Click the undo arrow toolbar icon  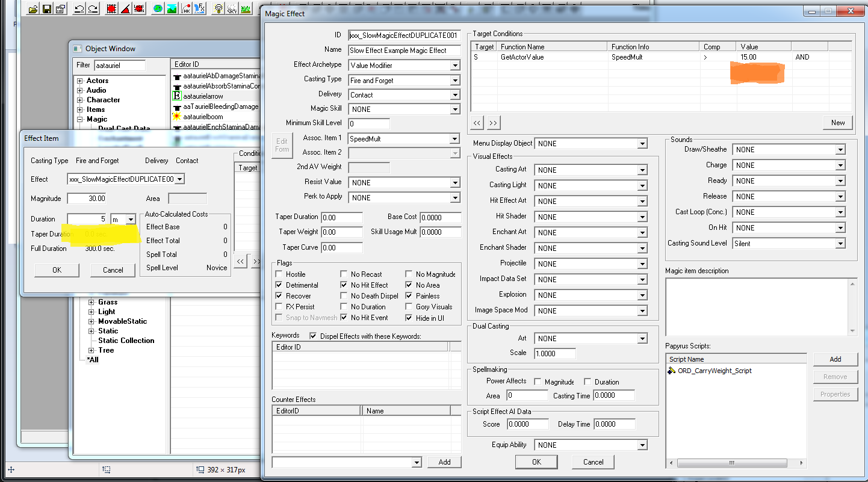[x=79, y=8]
